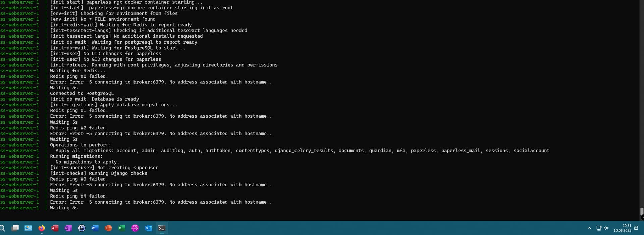
Task: Open Outlook from the taskbar
Action: (x=148, y=228)
